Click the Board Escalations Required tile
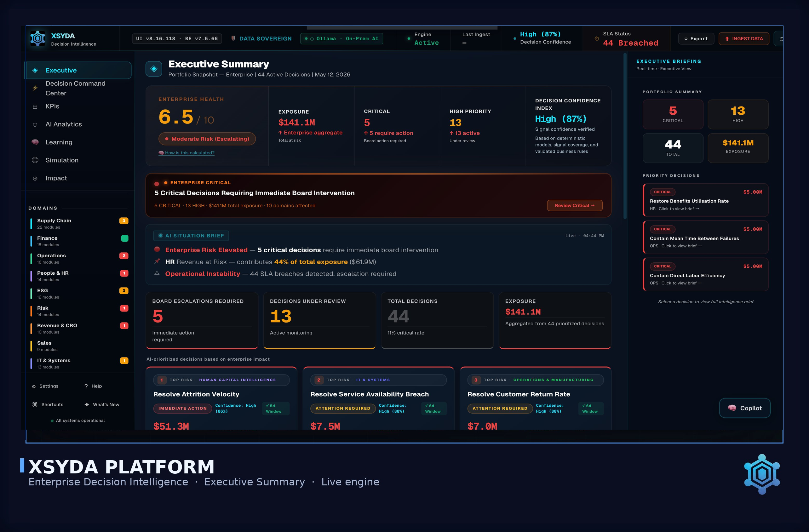The width and height of the screenshot is (809, 532). click(x=202, y=320)
